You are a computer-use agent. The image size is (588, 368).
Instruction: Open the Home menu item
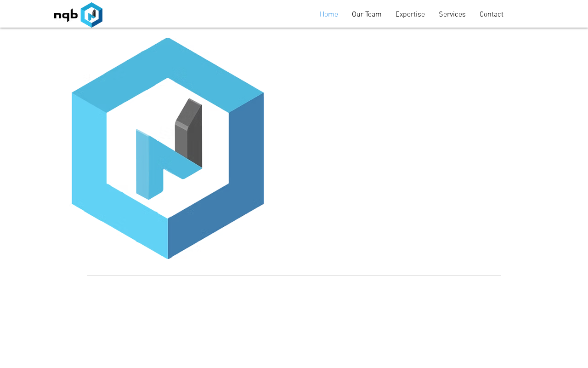coord(329,14)
